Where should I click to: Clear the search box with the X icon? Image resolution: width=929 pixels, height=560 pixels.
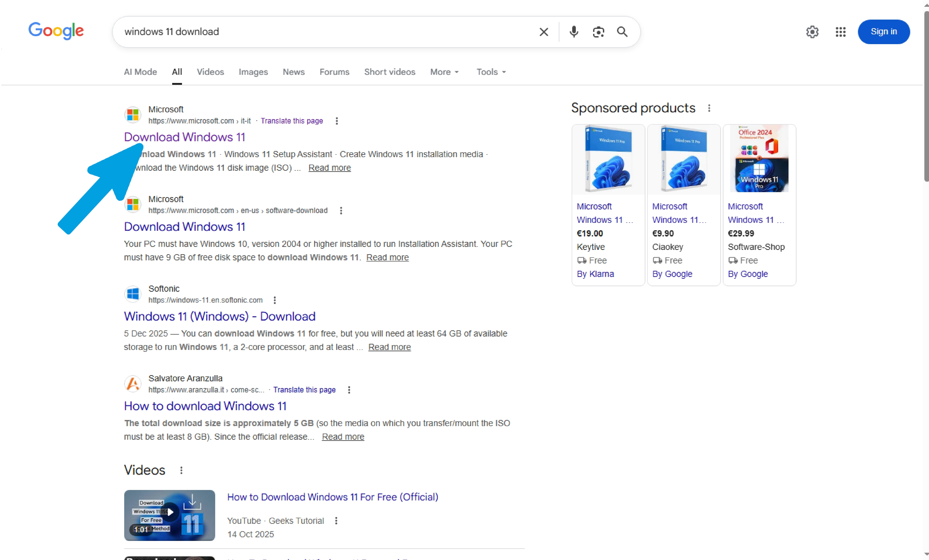click(544, 32)
